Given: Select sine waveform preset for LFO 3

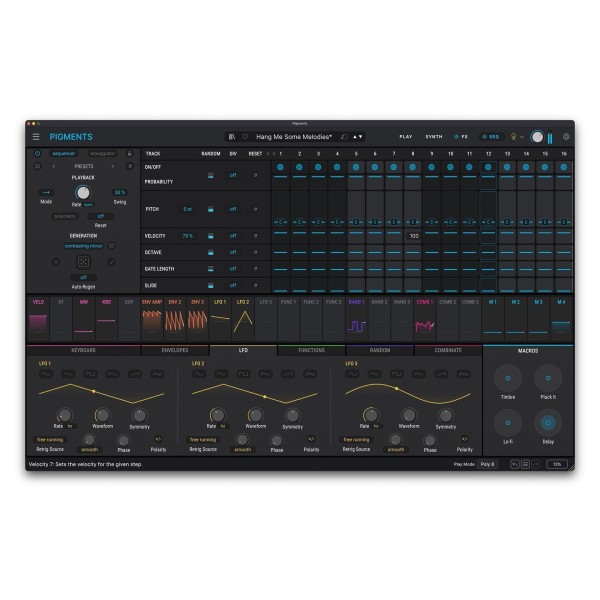Looking at the screenshot, I should point(352,374).
